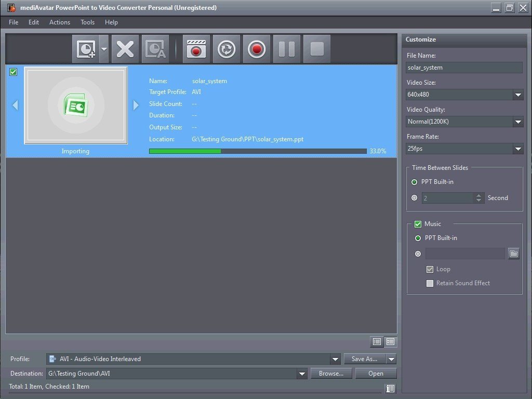Click the Name value solar_system
This screenshot has width=532, height=399.
tap(209, 81)
